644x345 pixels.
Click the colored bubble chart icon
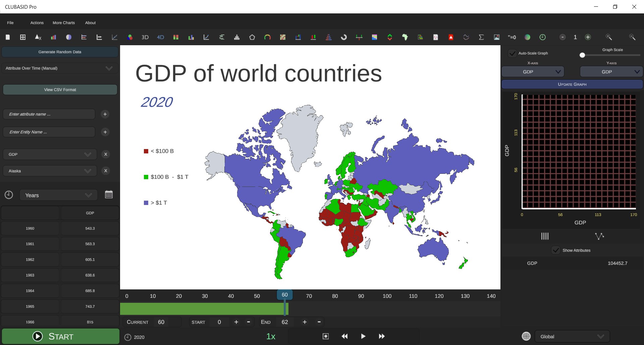point(130,37)
